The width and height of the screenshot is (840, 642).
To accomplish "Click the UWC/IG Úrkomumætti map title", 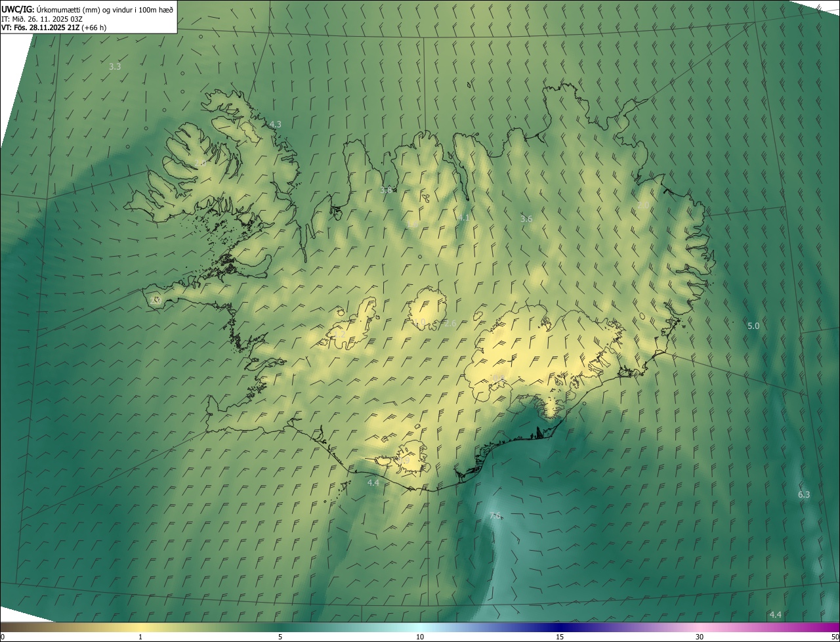I will point(87,9).
